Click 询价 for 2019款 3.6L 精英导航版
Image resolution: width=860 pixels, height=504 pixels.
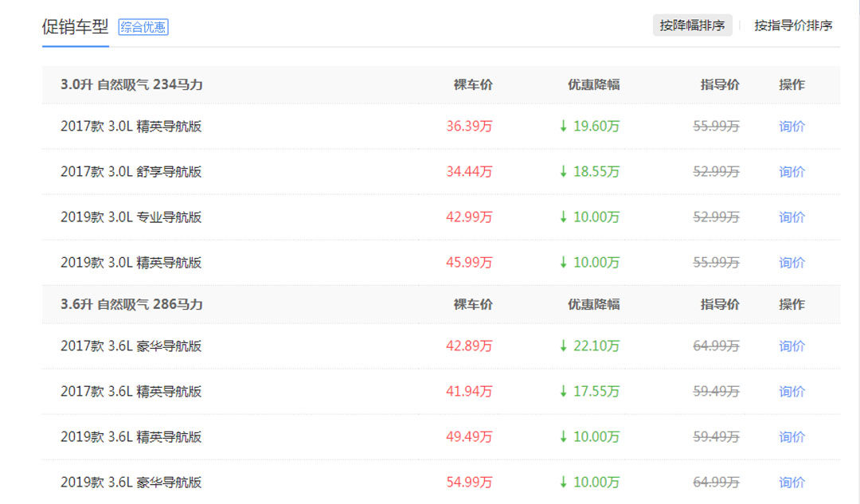tap(792, 437)
